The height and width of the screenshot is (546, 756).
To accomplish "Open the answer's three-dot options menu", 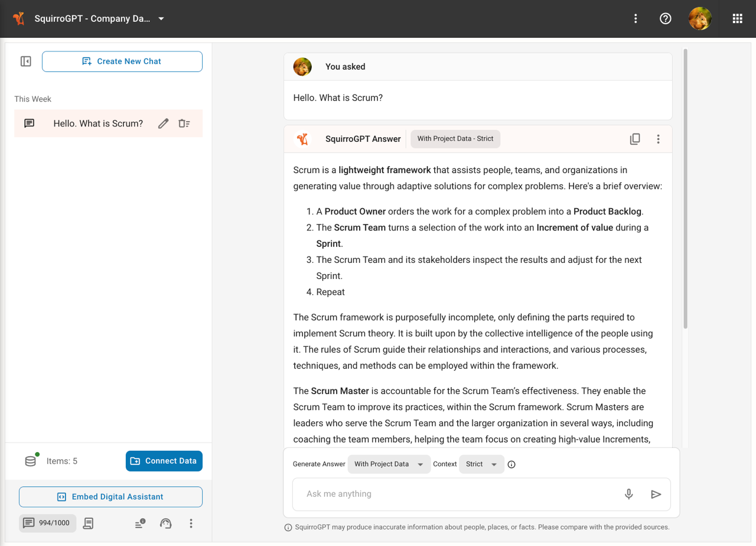I will (658, 139).
